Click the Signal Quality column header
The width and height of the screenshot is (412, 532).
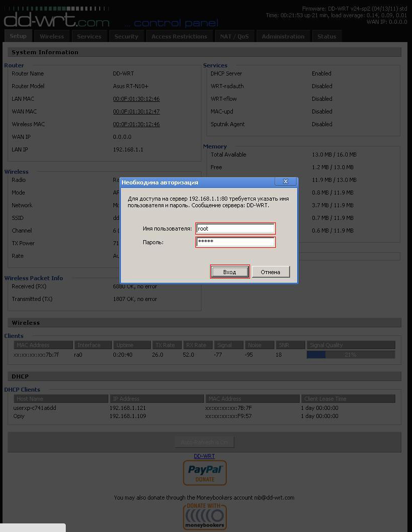(351, 345)
